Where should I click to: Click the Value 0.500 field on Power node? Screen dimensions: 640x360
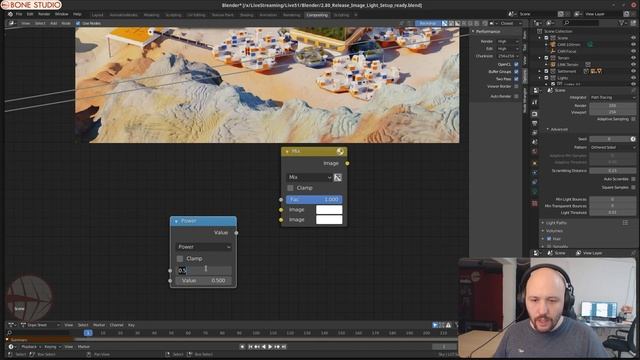tap(203, 281)
